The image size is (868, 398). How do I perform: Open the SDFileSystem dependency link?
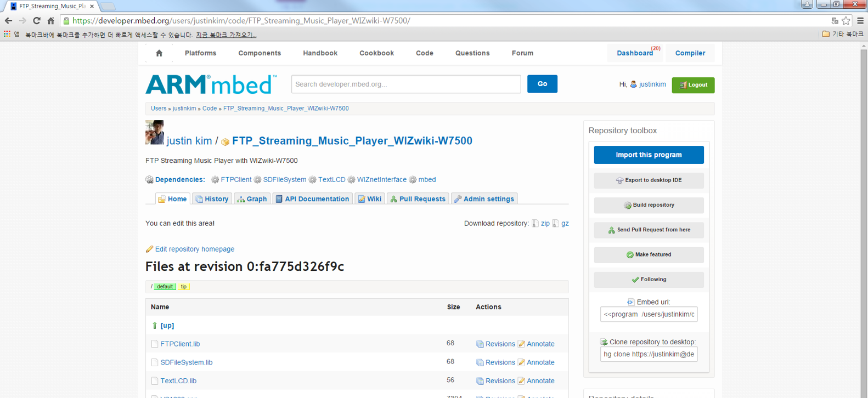(x=285, y=180)
